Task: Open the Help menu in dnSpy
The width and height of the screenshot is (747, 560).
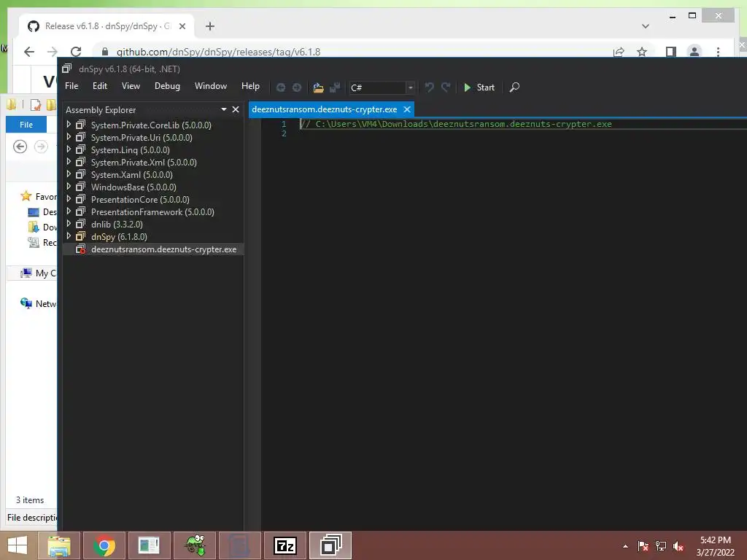Action: pos(250,86)
